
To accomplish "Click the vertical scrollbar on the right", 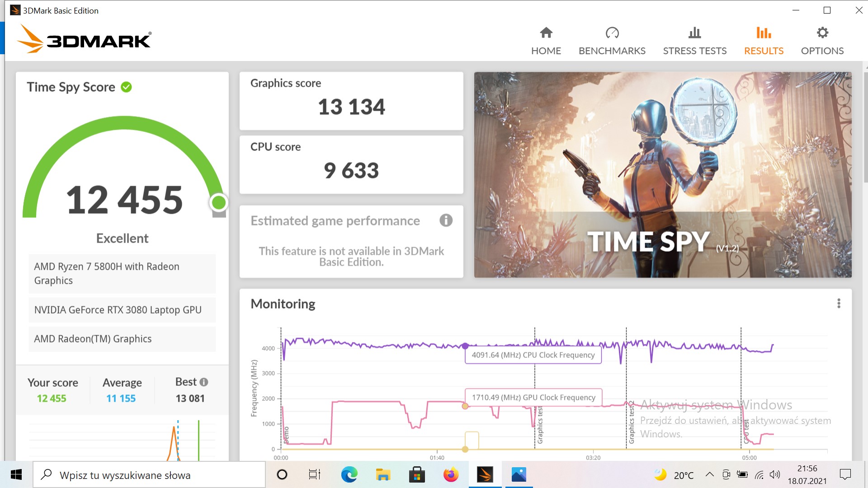I will 865,127.
